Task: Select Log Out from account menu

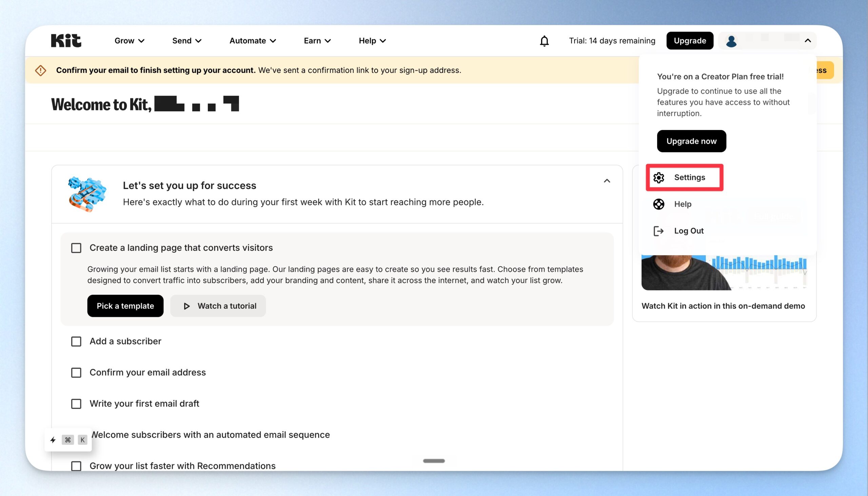Action: pos(689,231)
